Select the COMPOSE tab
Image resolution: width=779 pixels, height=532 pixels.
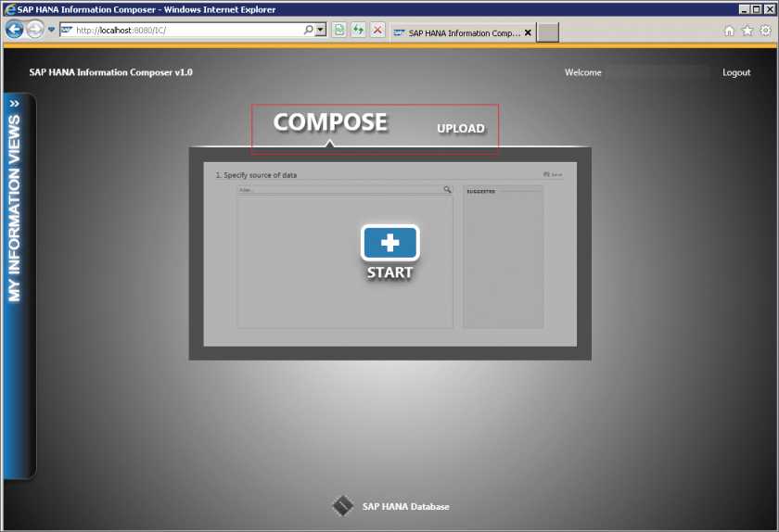[330, 122]
